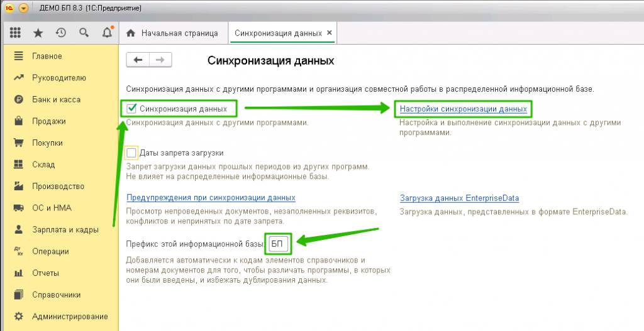
Task: Switch to Начальная страница tab
Action: coord(172,33)
